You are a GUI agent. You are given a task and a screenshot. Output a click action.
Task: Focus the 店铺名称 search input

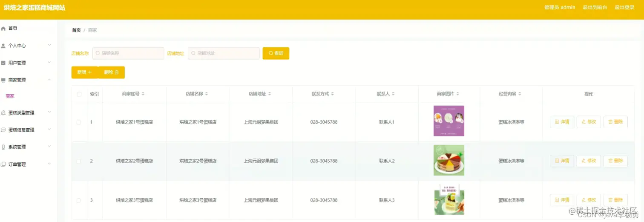pyautogui.click(x=128, y=53)
